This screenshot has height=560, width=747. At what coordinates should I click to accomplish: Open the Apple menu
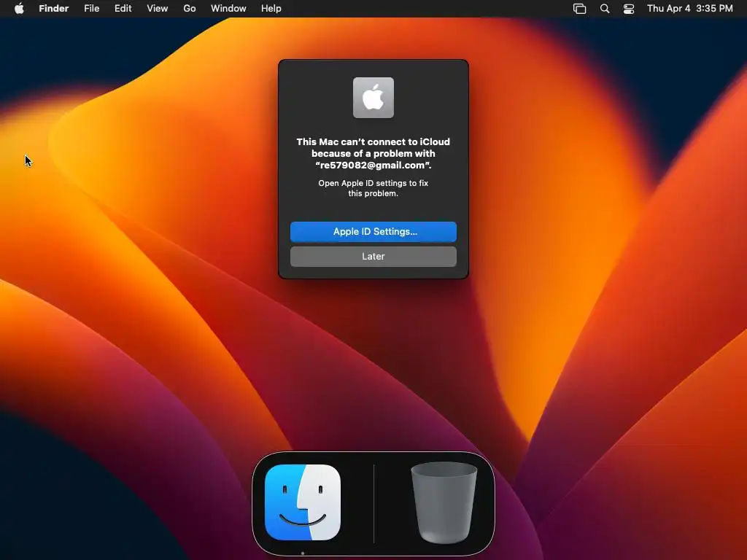click(19, 9)
